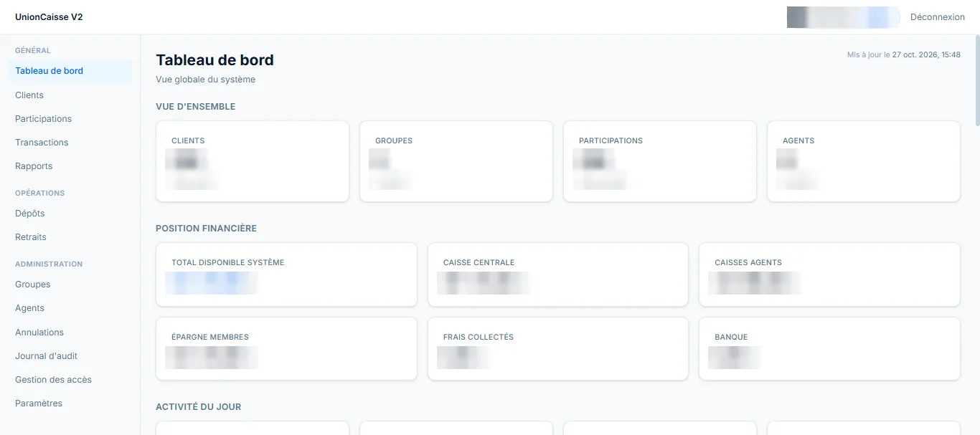Click the 'ADMINISTRATION' sidebar section label
Image resolution: width=980 pixels, height=435 pixels.
[x=49, y=264]
